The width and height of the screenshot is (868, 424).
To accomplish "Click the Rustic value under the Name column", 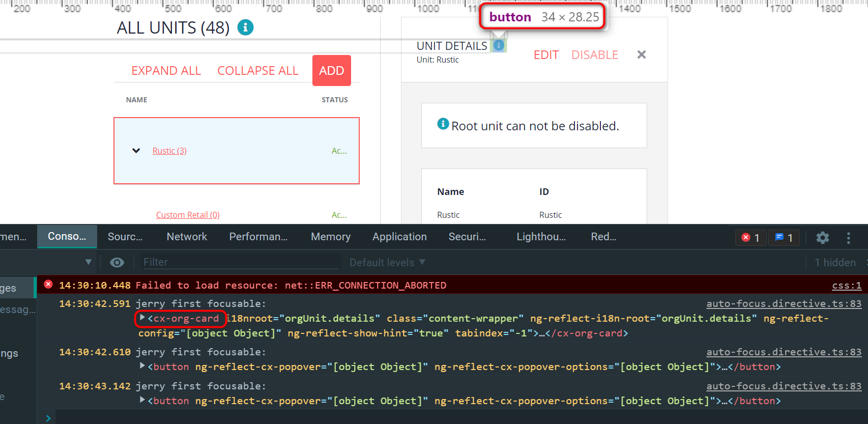I will pyautogui.click(x=448, y=215).
